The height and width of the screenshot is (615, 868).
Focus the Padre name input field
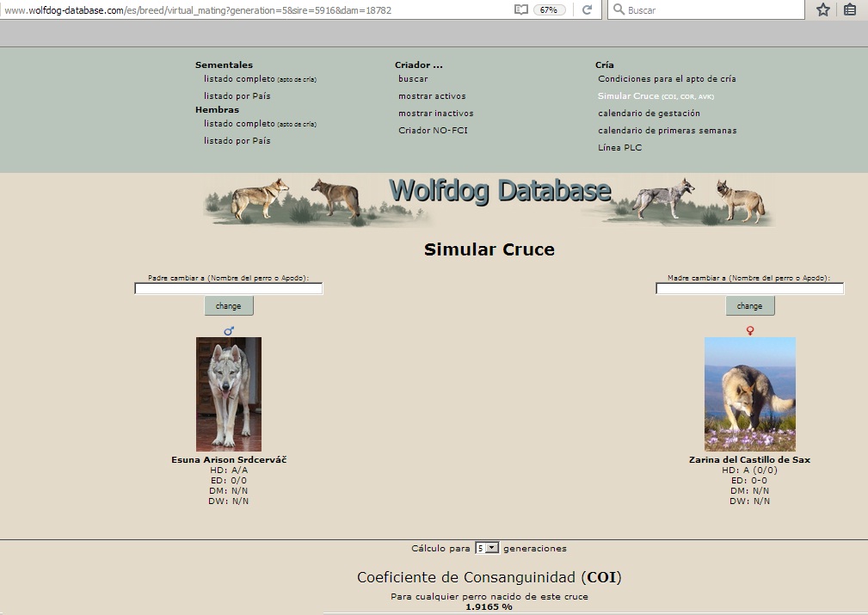(229, 289)
